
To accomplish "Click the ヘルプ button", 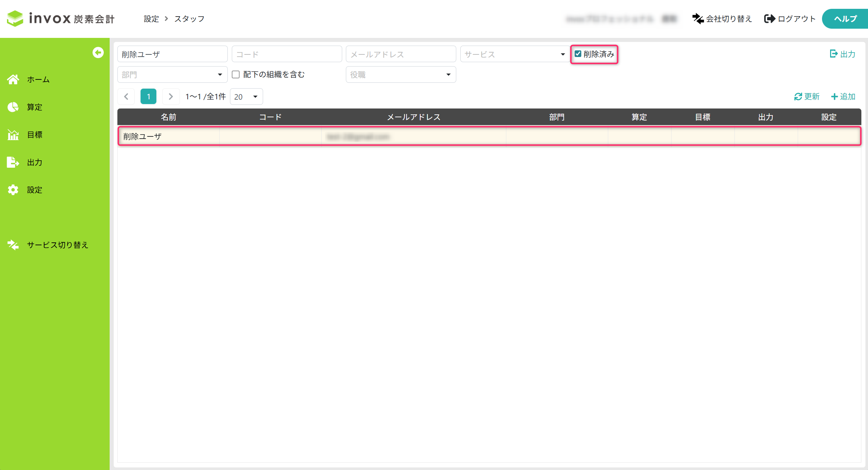I will click(x=845, y=19).
